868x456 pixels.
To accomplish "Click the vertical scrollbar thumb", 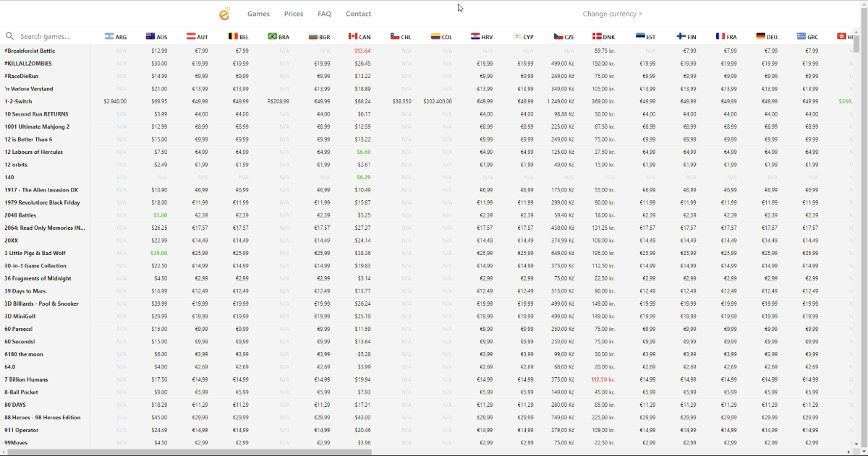I will coord(856,43).
